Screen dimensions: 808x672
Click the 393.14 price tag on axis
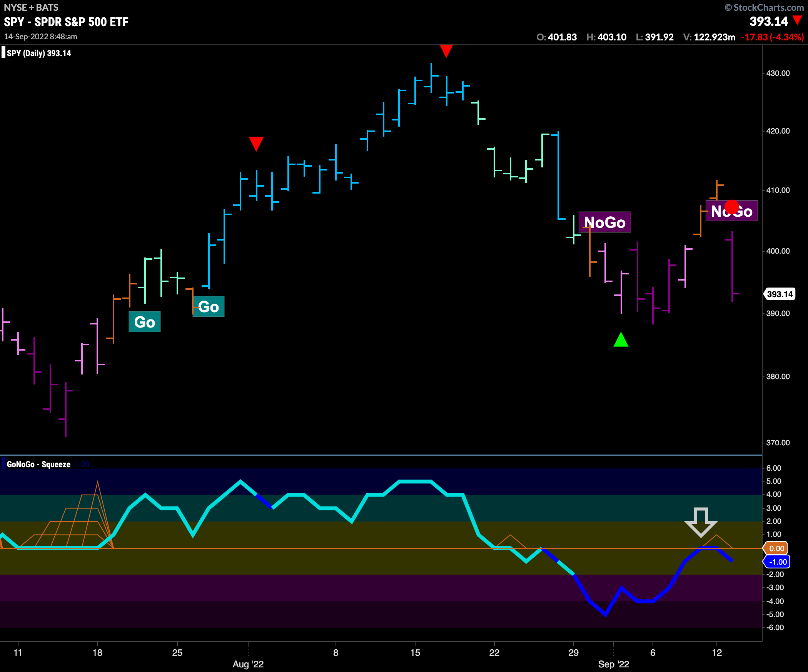tap(780, 294)
